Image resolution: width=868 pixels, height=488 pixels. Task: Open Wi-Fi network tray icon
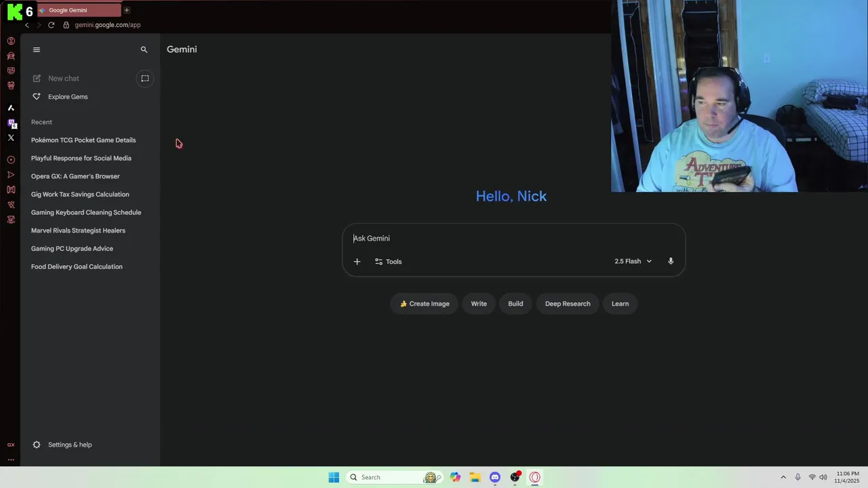[x=812, y=477]
